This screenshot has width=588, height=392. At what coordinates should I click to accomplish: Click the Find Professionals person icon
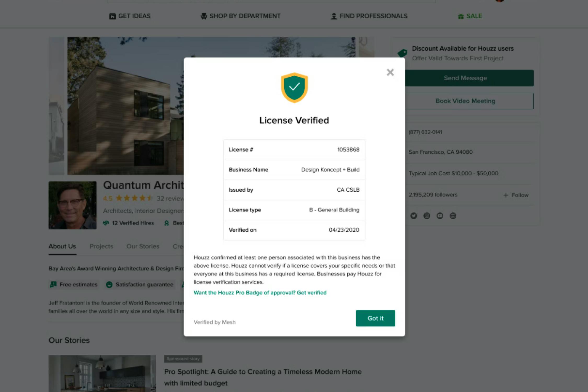[334, 16]
